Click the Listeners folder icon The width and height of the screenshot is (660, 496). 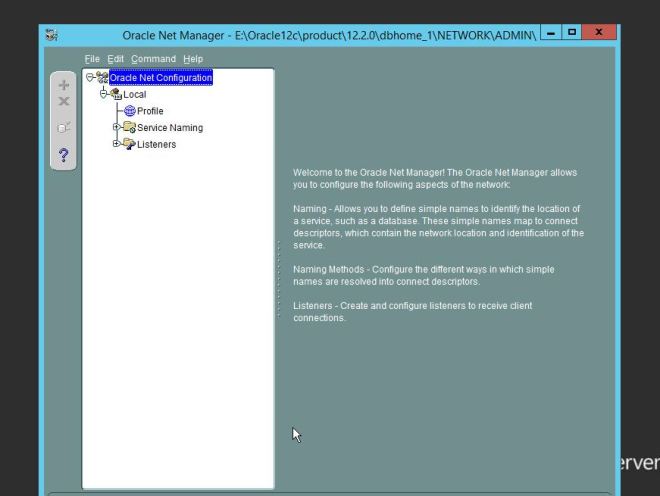(x=130, y=144)
